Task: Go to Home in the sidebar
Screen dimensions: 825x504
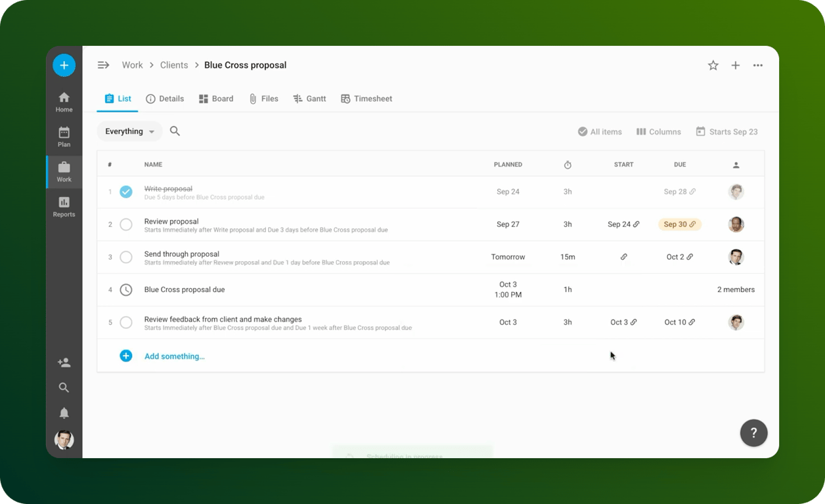Action: 64,102
